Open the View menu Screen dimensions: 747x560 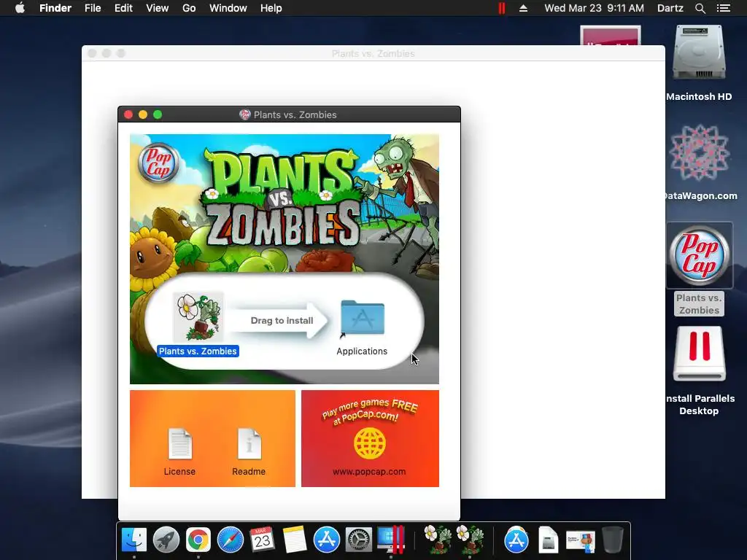158,8
